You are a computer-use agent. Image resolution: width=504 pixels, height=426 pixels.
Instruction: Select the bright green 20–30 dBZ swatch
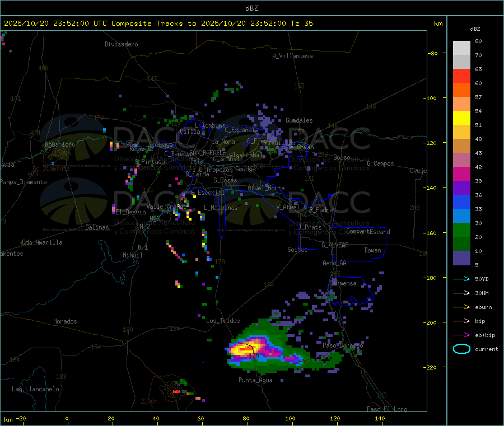tap(461, 230)
